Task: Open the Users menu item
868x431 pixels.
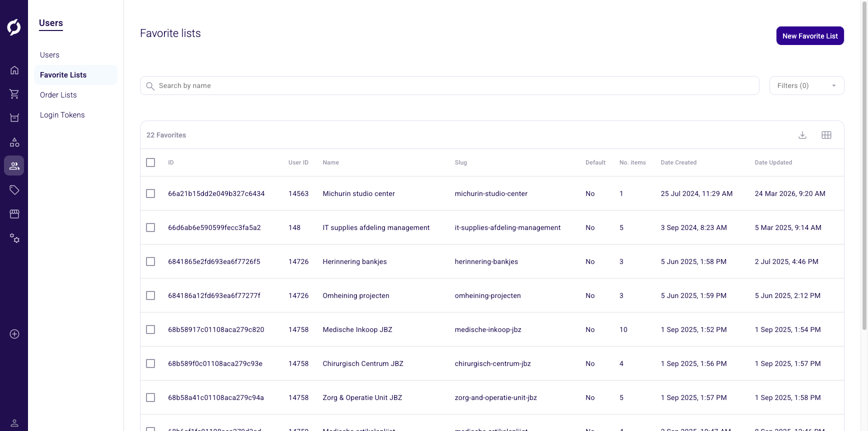Action: click(49, 55)
